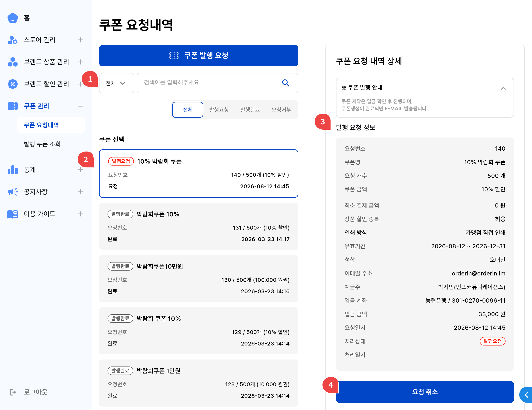The width and height of the screenshot is (532, 410).
Task: Select the 10% 박람회 쿠폰 request card
Action: point(198,174)
